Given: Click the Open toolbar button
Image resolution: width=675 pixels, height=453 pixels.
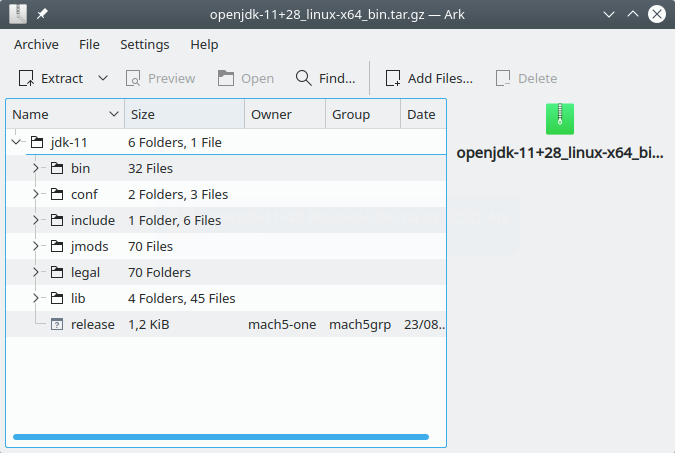Looking at the screenshot, I should (246, 78).
